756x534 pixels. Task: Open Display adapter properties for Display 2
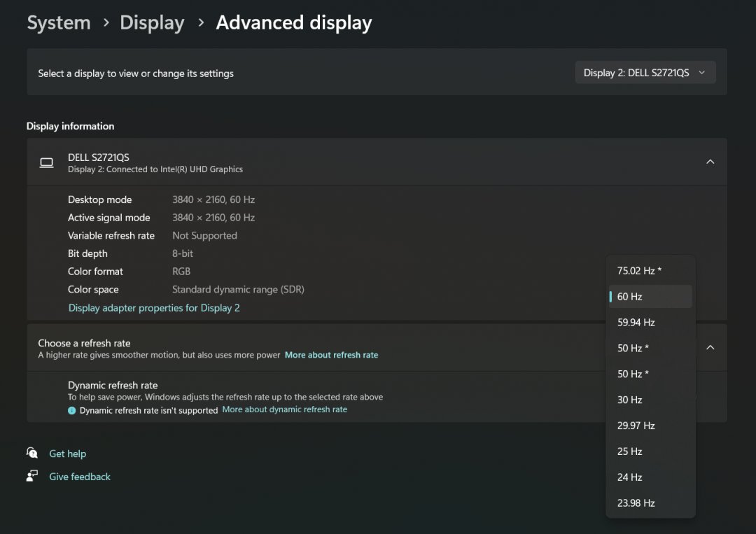pos(154,308)
